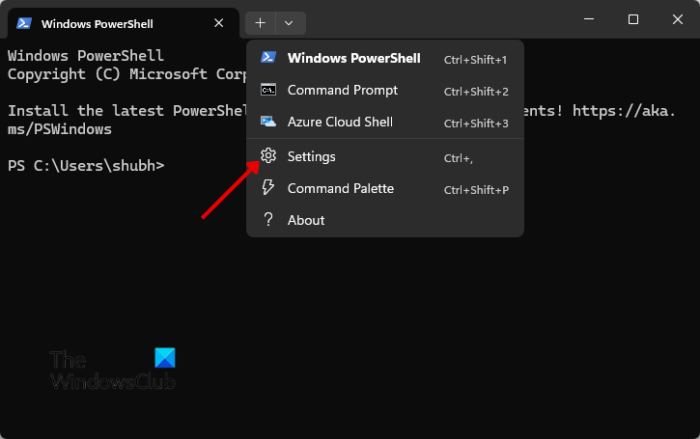Open a new tab with plus button
This screenshot has width=700, height=439.
260,22
